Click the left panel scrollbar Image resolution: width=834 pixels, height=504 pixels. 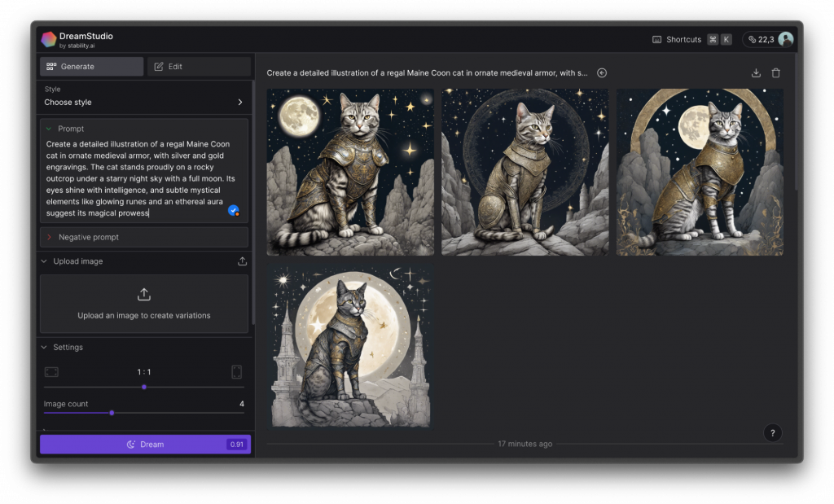point(253,202)
